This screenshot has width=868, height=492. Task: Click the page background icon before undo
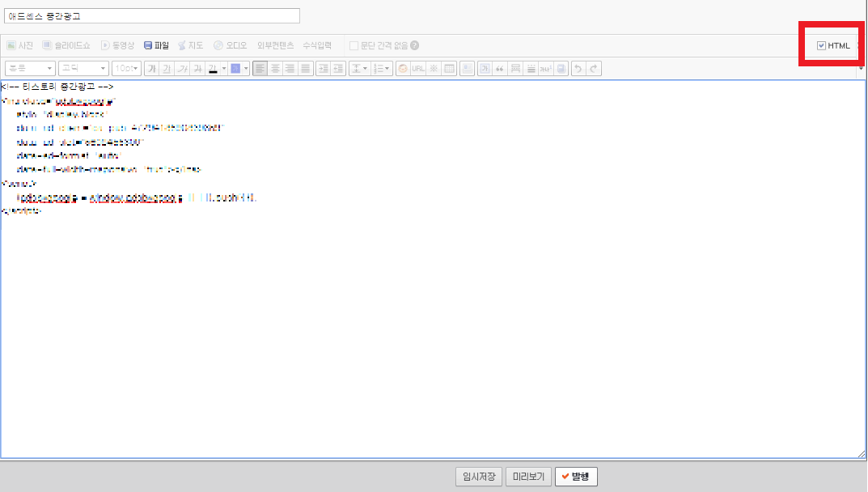(x=561, y=68)
